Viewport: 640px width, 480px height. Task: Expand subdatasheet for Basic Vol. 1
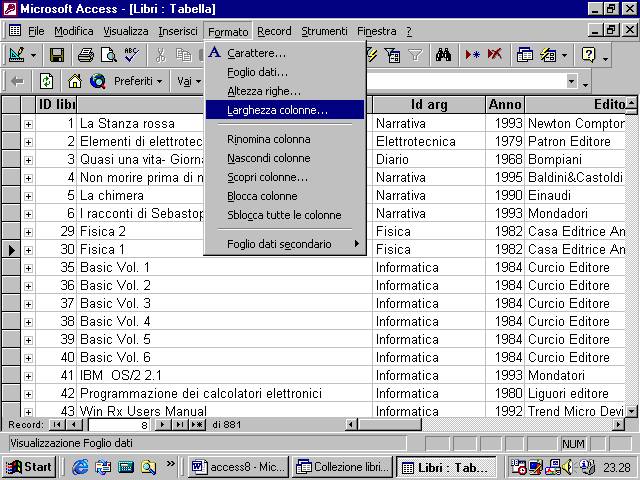28,268
